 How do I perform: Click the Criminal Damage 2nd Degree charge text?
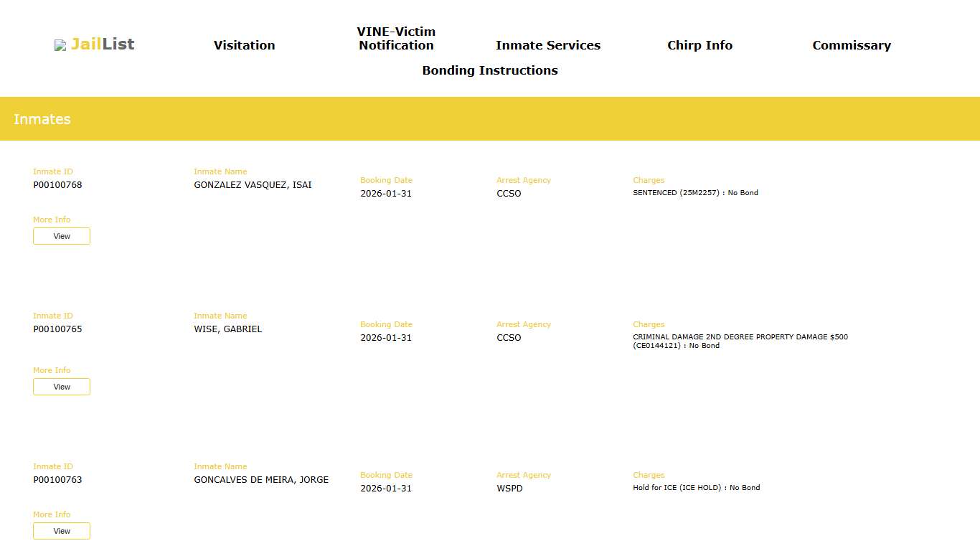pyautogui.click(x=740, y=341)
